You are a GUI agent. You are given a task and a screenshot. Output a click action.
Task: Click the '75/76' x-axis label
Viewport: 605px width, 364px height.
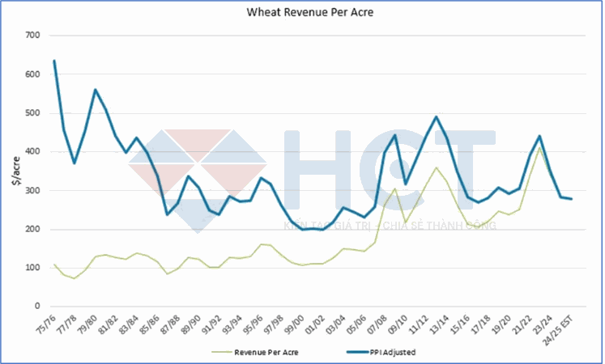(53, 321)
